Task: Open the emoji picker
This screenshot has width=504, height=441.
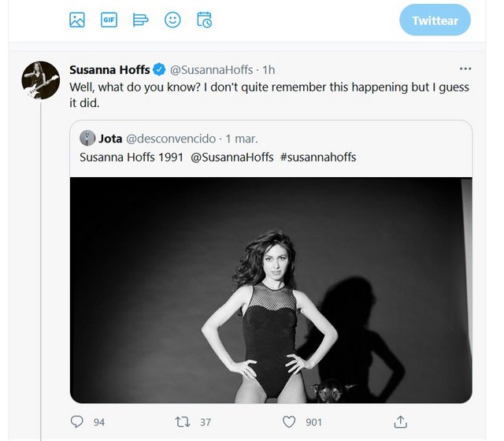Action: pos(172,20)
